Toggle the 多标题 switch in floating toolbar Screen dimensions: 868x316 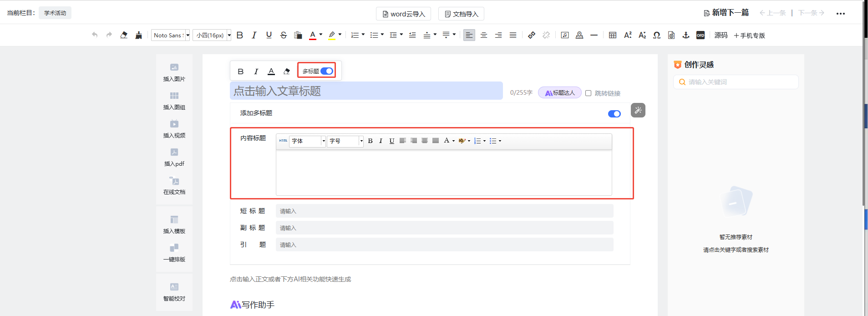click(327, 71)
